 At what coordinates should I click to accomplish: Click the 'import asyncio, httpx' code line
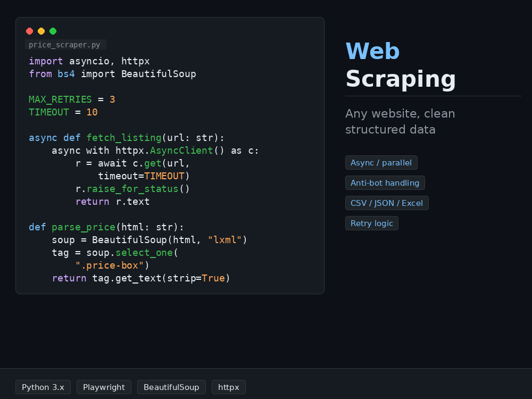[x=89, y=61]
